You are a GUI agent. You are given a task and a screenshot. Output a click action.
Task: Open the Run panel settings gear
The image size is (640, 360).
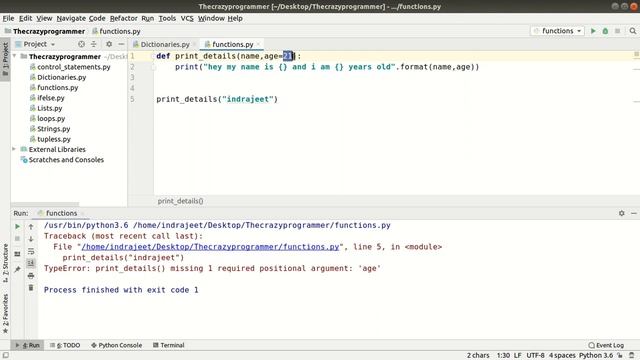tap(622, 213)
